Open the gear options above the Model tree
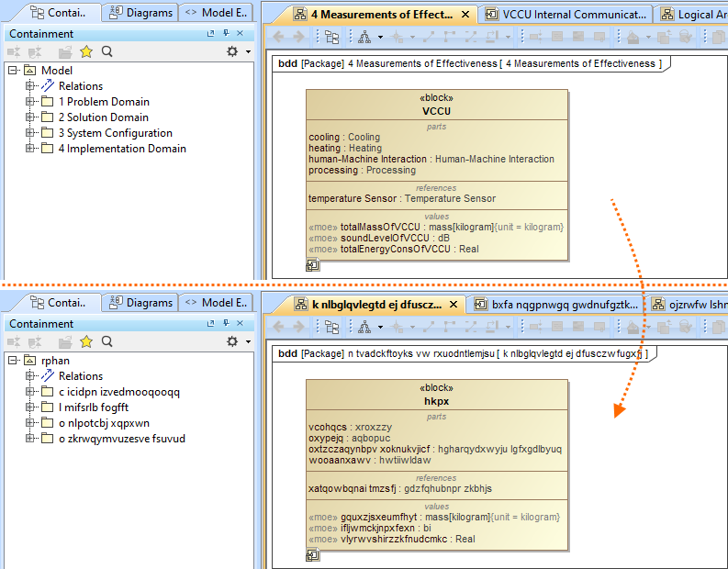 coord(232,51)
